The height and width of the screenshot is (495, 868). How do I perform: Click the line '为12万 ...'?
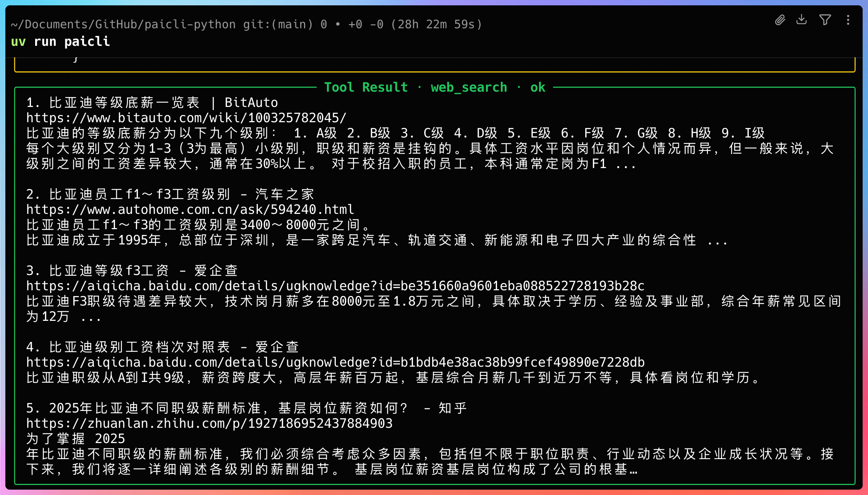point(63,316)
